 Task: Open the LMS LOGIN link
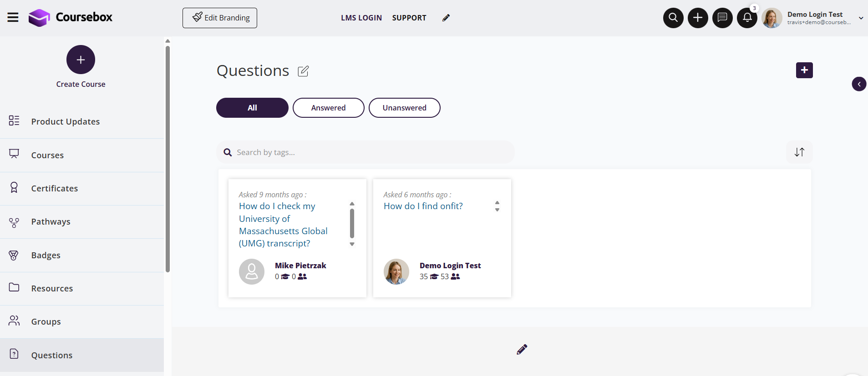(361, 18)
